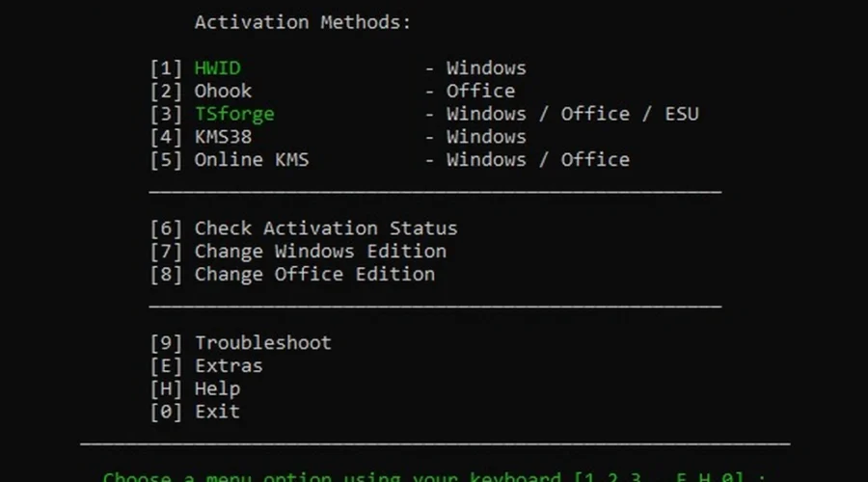Click the Windows label beside HWID
This screenshot has height=482, width=868.
(485, 68)
